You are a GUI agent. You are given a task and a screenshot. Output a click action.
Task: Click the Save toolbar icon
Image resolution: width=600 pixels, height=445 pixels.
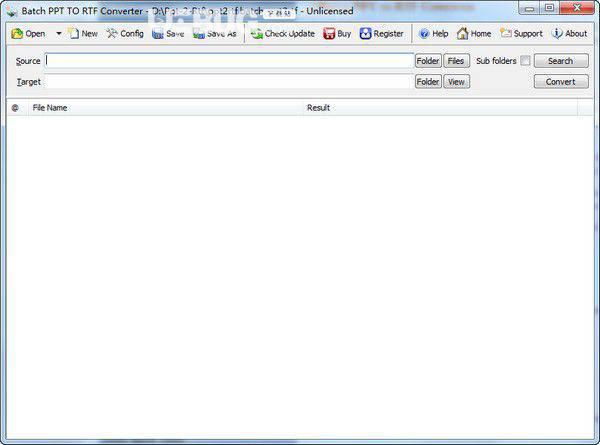click(168, 34)
